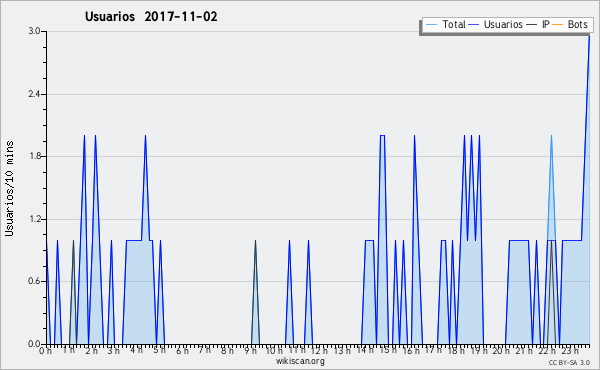The height and width of the screenshot is (370, 600).
Task: Click the Total legend entry
Action: [446, 25]
